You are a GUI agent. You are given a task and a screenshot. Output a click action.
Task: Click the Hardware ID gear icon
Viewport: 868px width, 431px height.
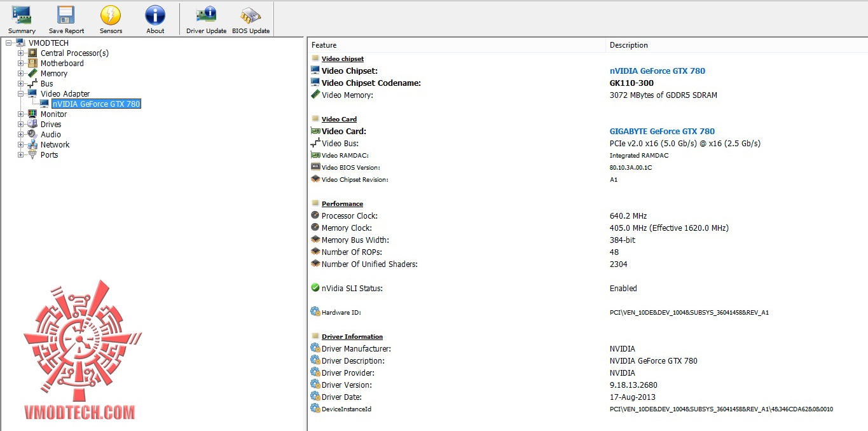[x=315, y=311]
